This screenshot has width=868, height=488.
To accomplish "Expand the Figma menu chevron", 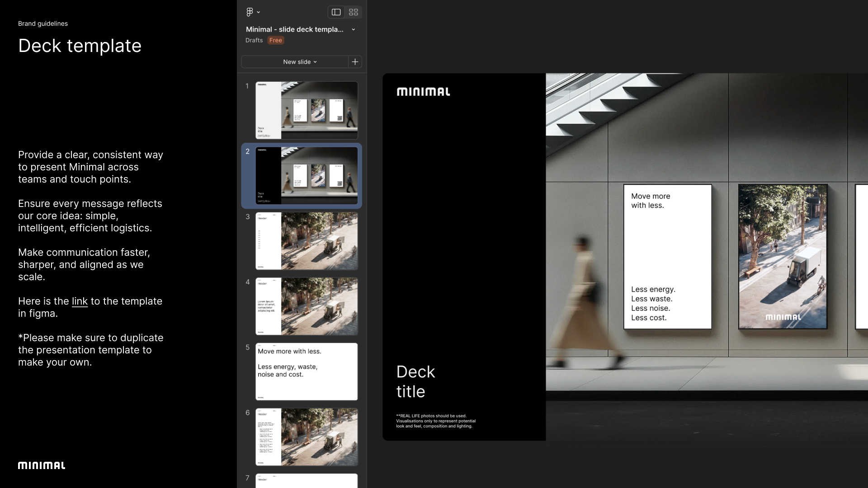I will (259, 12).
